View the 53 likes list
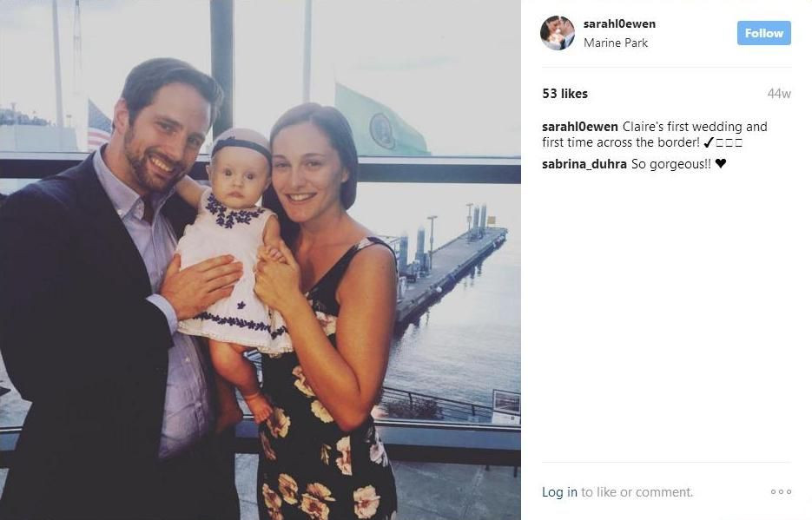This screenshot has height=520, width=812. pyautogui.click(x=565, y=94)
